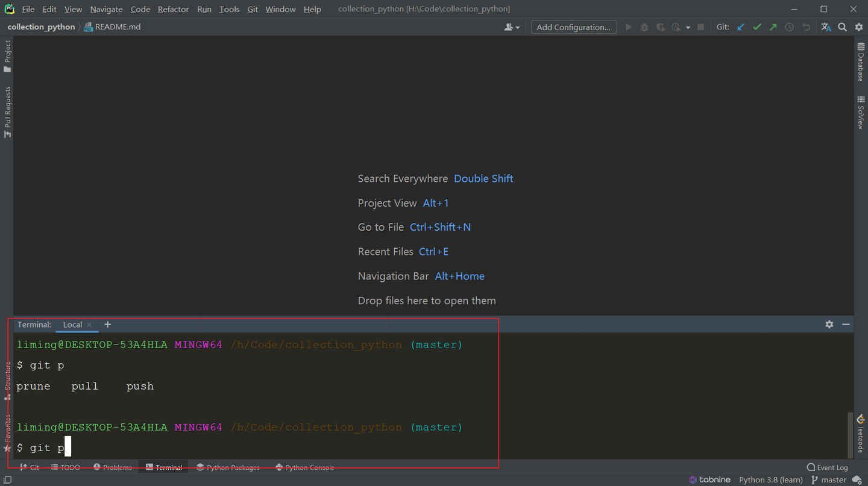This screenshot has height=486, width=868.
Task: Open the Event Log
Action: tap(827, 467)
